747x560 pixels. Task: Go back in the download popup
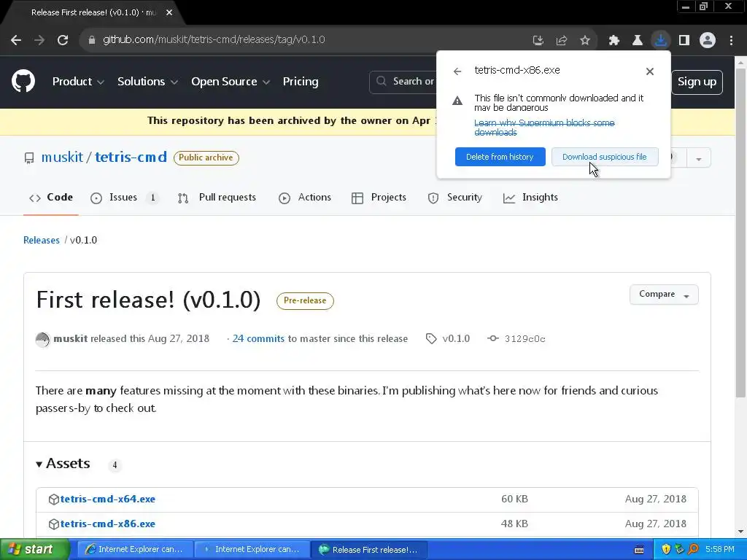[x=457, y=71]
